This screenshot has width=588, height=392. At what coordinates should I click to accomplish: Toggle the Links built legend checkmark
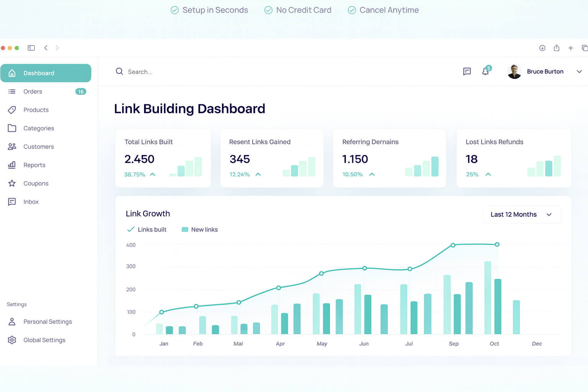point(131,229)
